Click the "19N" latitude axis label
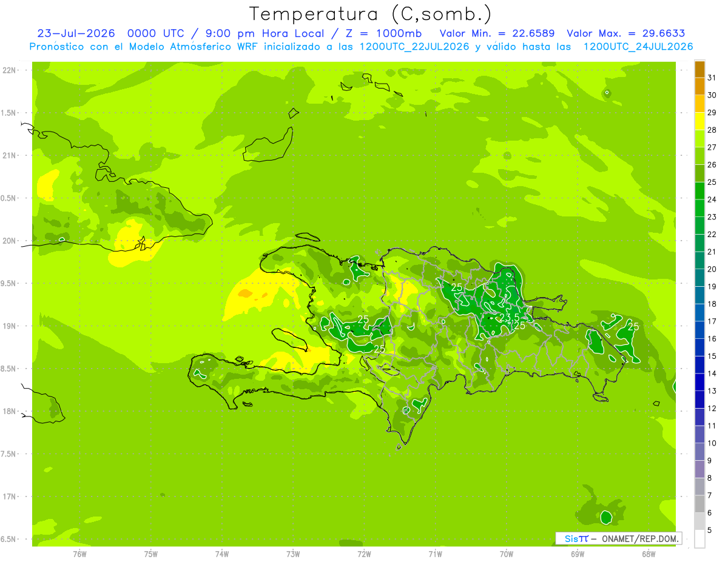Screen dimensions: 728x562 point(10,326)
